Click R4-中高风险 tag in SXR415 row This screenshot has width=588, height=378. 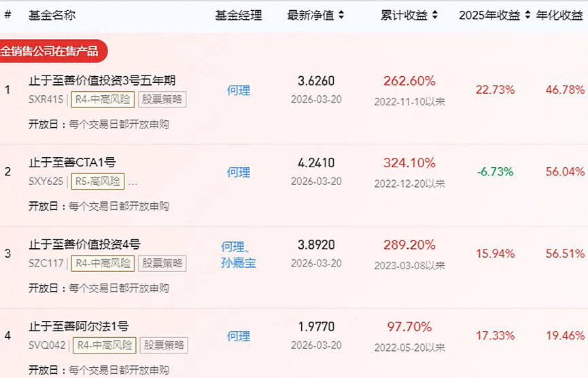[103, 99]
